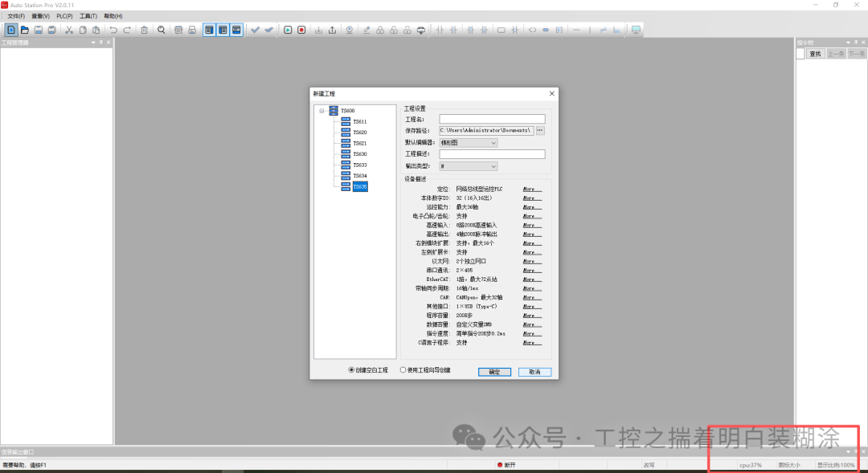Click the More link for 以太网 row

(x=532, y=261)
